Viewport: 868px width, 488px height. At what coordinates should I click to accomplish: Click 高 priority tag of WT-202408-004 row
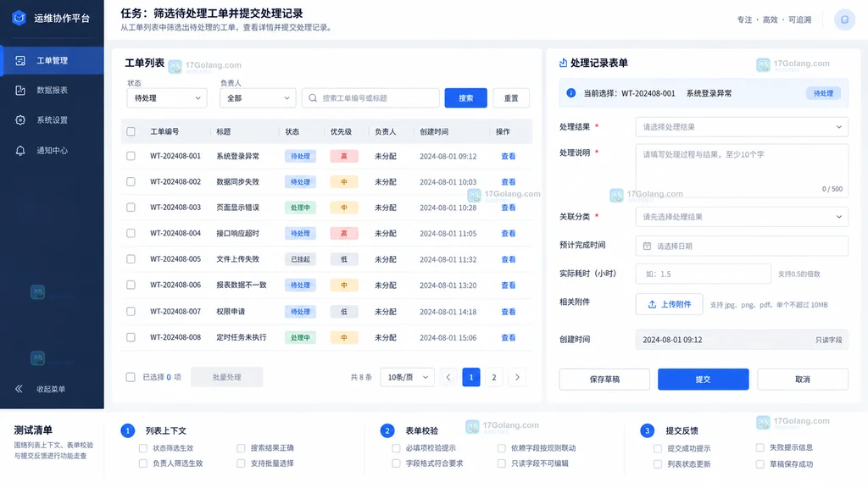tap(344, 234)
